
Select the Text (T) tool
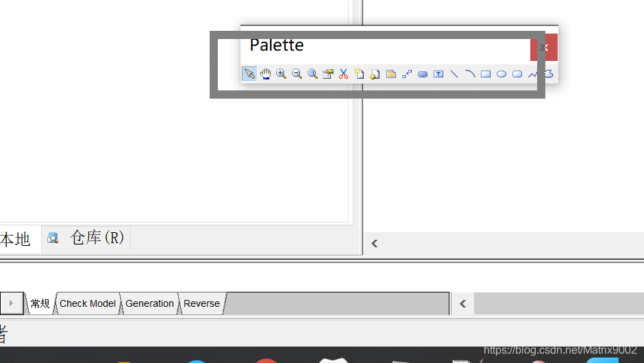(438, 74)
